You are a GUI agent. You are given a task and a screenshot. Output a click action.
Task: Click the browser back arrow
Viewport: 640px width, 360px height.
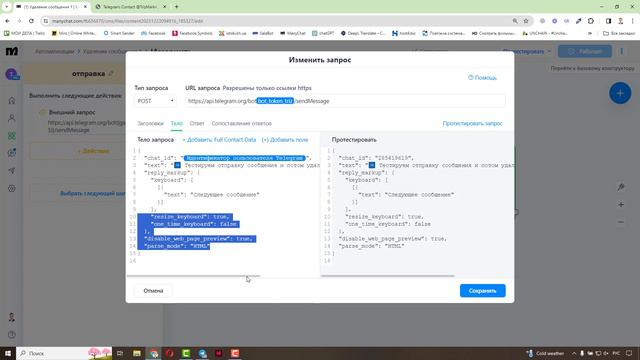(x=7, y=21)
